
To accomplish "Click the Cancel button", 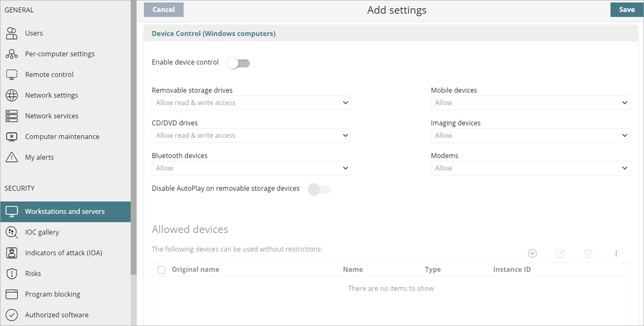I will [164, 9].
